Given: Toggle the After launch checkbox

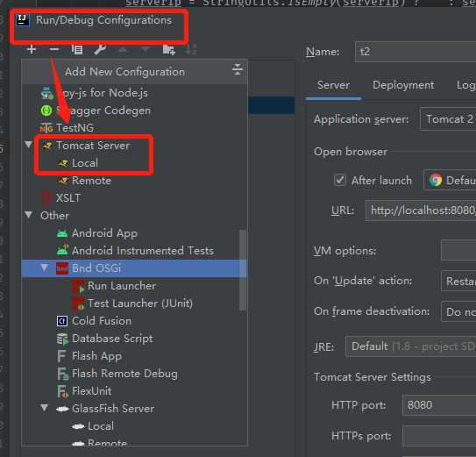Looking at the screenshot, I should pyautogui.click(x=340, y=180).
